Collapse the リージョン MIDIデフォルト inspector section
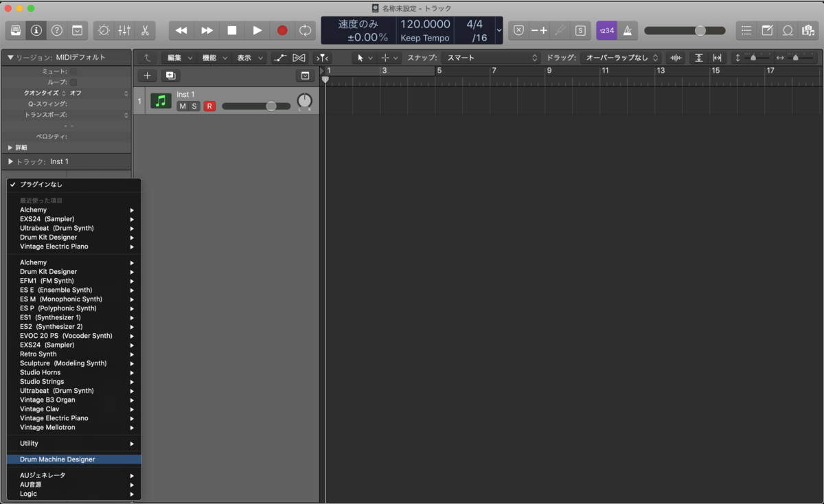The width and height of the screenshot is (824, 504). click(10, 58)
